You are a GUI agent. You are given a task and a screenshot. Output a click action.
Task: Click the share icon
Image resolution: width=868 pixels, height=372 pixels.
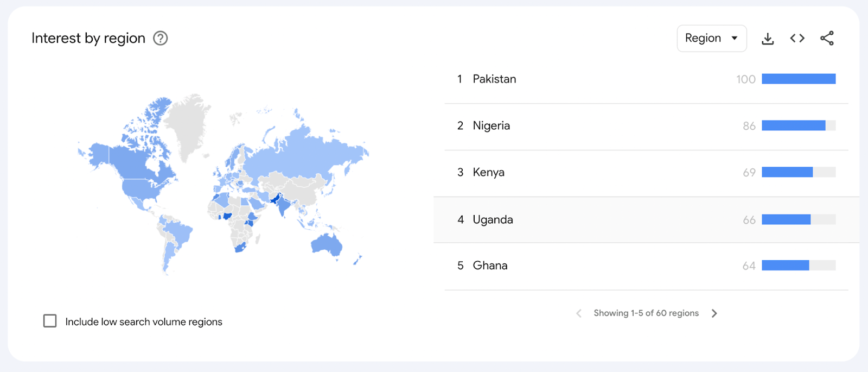coord(827,38)
